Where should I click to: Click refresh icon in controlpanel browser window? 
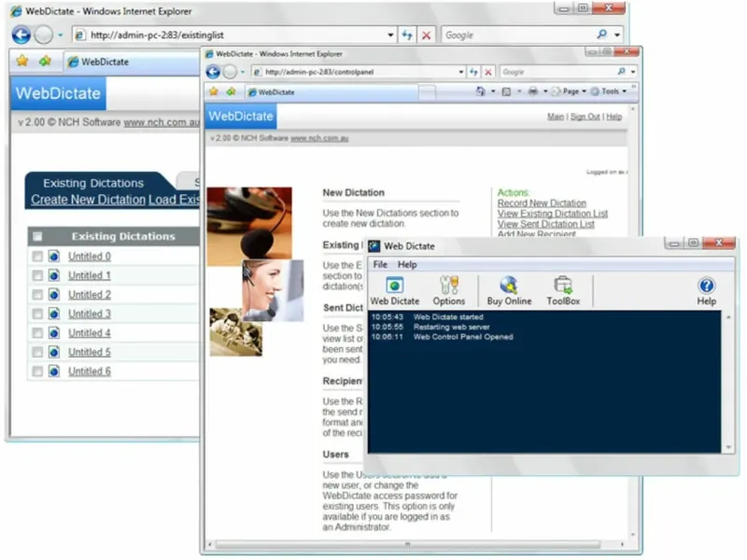pos(473,72)
